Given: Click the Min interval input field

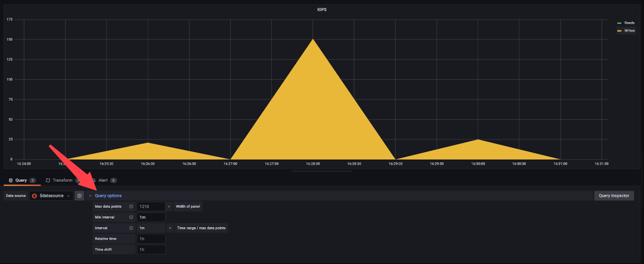Looking at the screenshot, I should 151,217.
